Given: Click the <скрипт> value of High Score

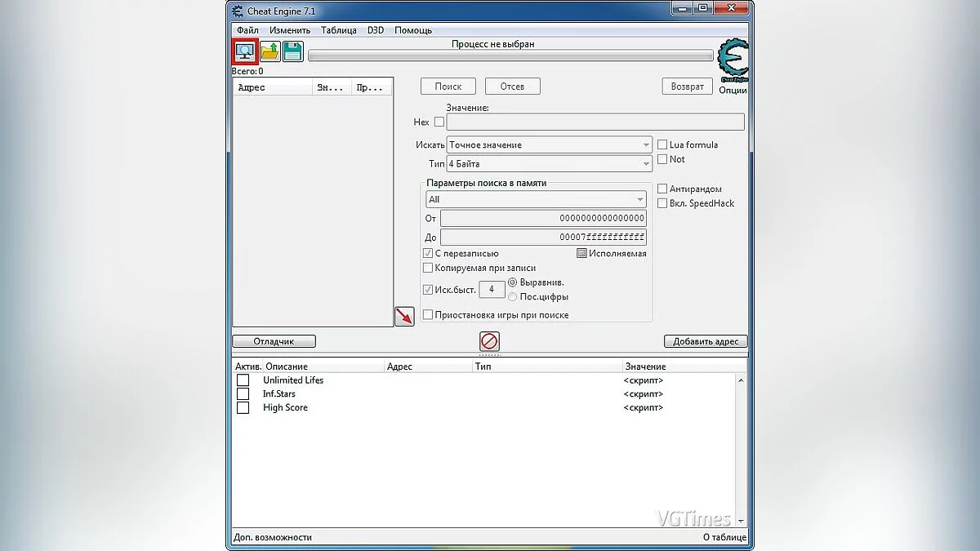Looking at the screenshot, I should 644,407.
